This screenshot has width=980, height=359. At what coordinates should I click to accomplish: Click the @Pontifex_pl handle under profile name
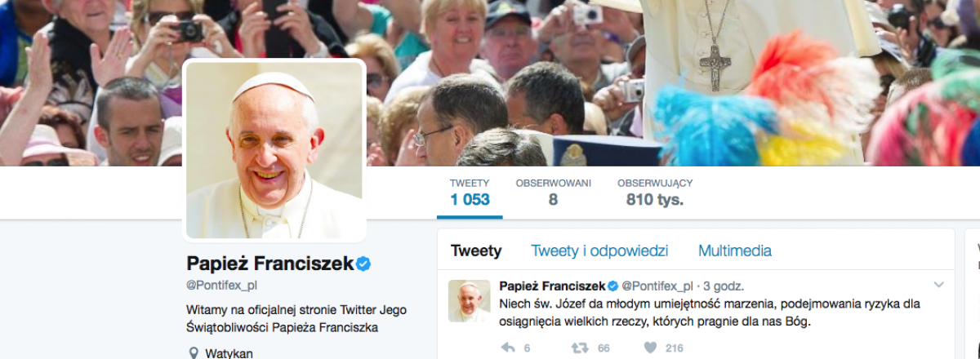click(x=222, y=286)
